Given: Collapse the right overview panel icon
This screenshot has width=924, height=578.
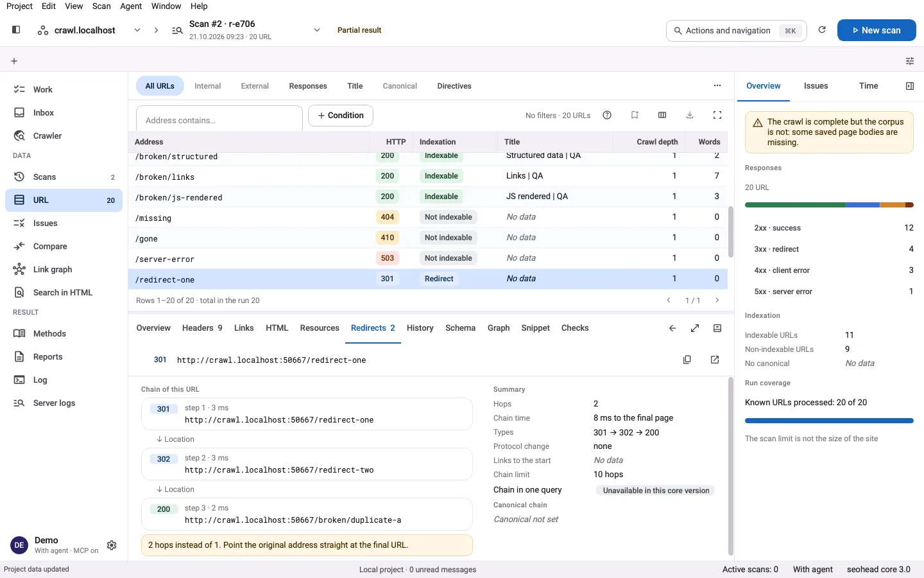Looking at the screenshot, I should (x=910, y=86).
